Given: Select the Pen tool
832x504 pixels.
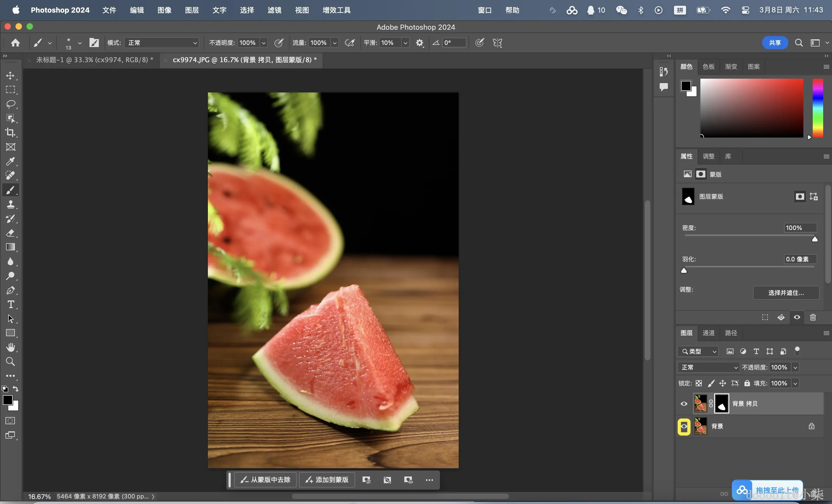Looking at the screenshot, I should tap(10, 291).
